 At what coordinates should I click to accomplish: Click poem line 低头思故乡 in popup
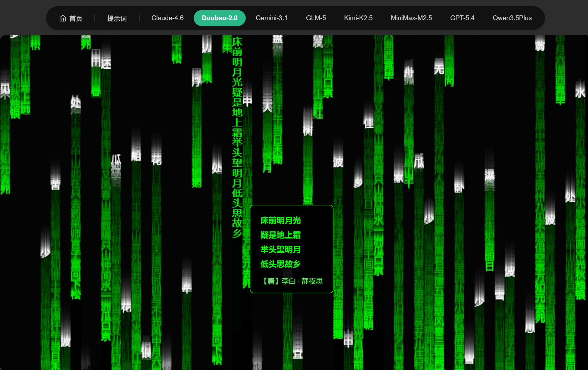[x=280, y=264]
